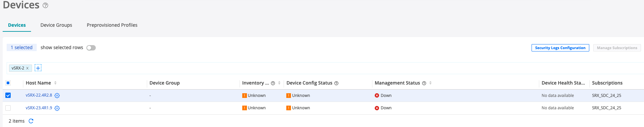The width and height of the screenshot is (644, 127).
Task: Click the Device Health Status column header
Action: coord(563,83)
